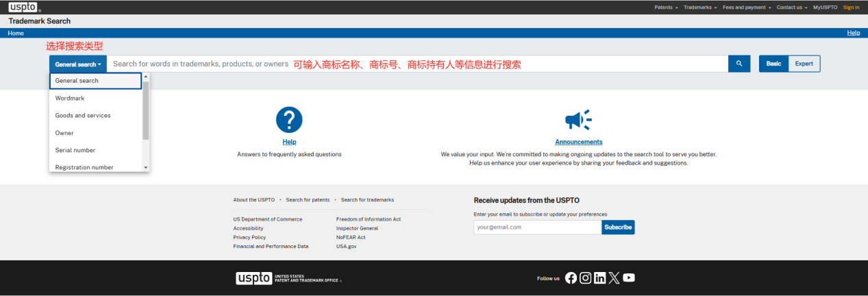Open US Department of Commerce link
868x296 pixels.
point(267,219)
